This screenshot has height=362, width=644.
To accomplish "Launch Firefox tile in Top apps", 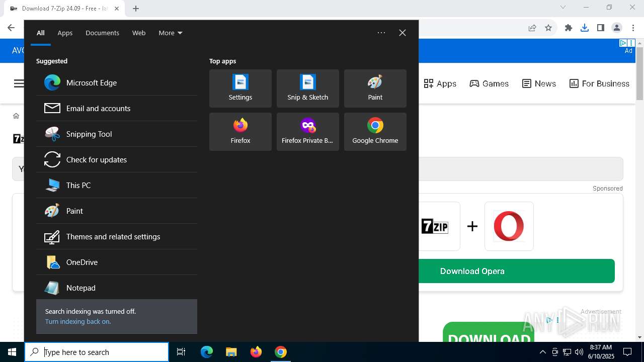I will pyautogui.click(x=240, y=132).
